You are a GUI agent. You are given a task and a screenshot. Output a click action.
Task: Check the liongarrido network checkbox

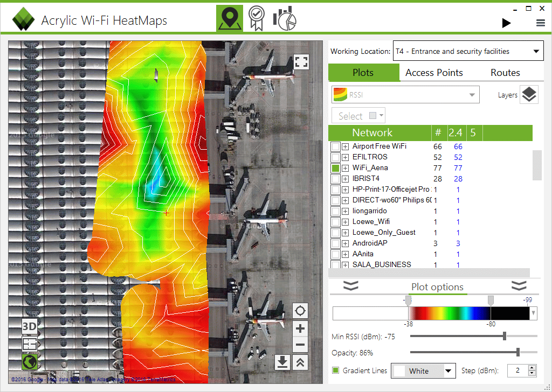[335, 211]
